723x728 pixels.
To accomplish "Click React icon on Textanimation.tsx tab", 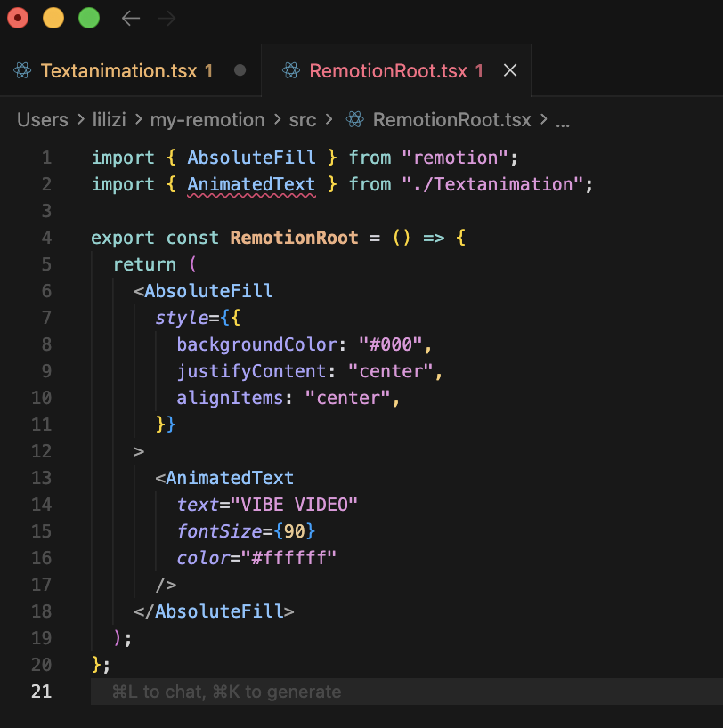I will (23, 70).
